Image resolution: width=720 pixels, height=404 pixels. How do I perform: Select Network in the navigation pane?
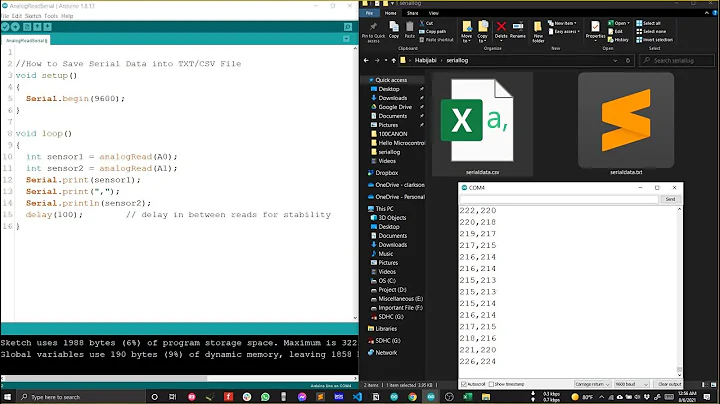click(x=382, y=353)
